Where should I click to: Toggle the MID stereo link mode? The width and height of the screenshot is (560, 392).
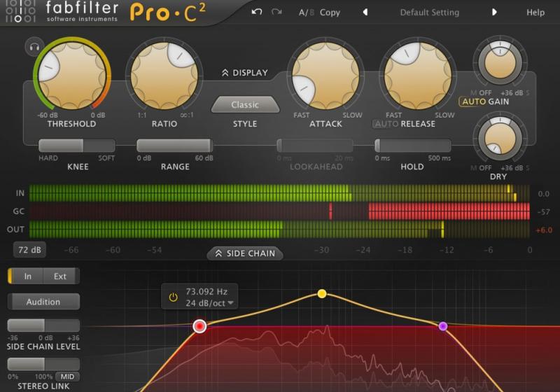tap(67, 377)
